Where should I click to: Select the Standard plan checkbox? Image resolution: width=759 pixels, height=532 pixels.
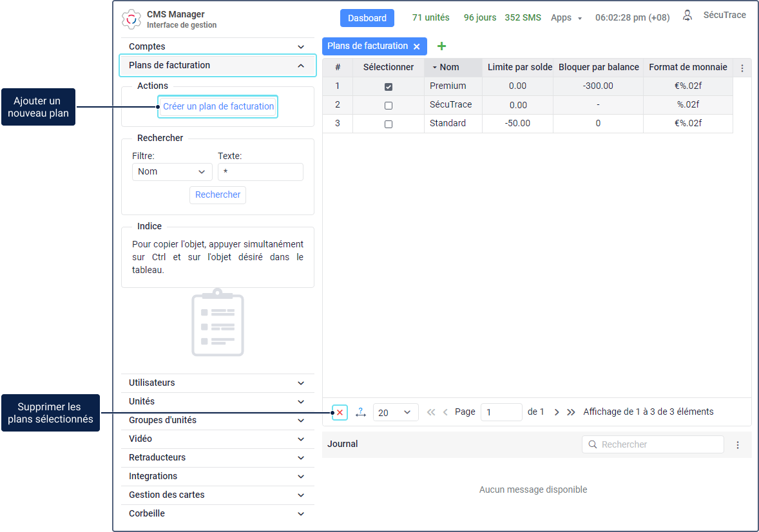tap(389, 124)
